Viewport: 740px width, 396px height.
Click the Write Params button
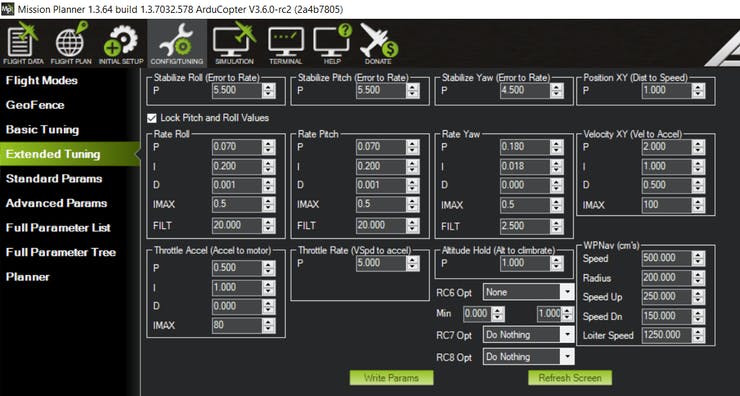point(391,378)
